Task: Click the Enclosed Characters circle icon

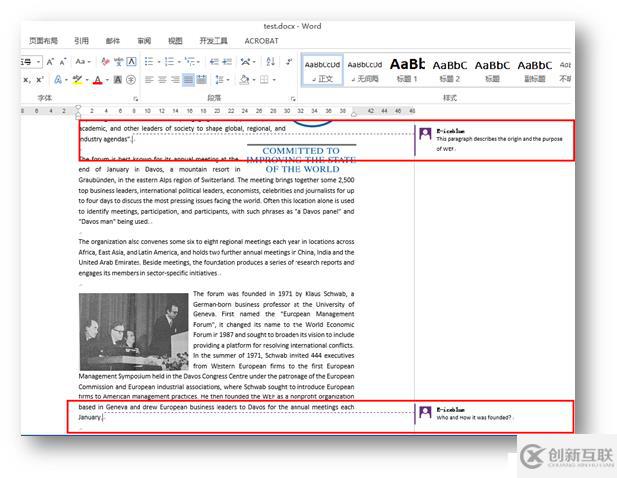Action: point(131,80)
